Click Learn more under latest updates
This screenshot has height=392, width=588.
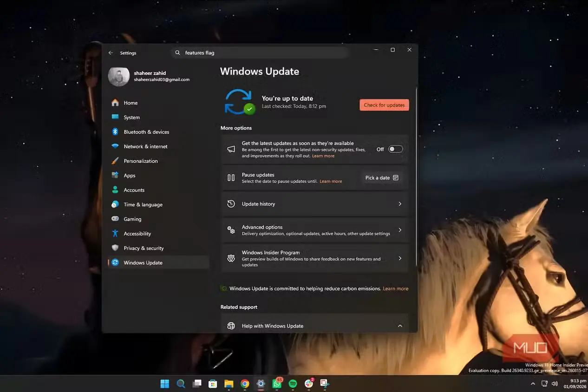pyautogui.click(x=323, y=156)
